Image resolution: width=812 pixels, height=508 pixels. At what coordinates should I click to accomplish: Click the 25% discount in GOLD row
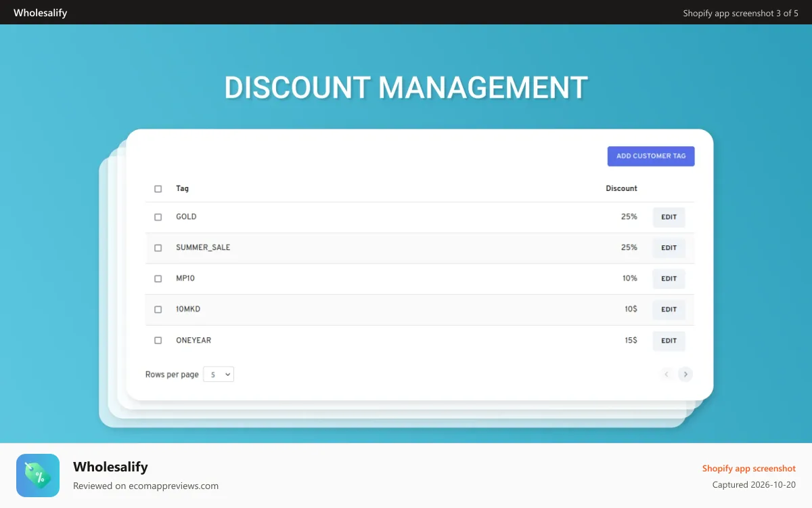[x=629, y=217]
